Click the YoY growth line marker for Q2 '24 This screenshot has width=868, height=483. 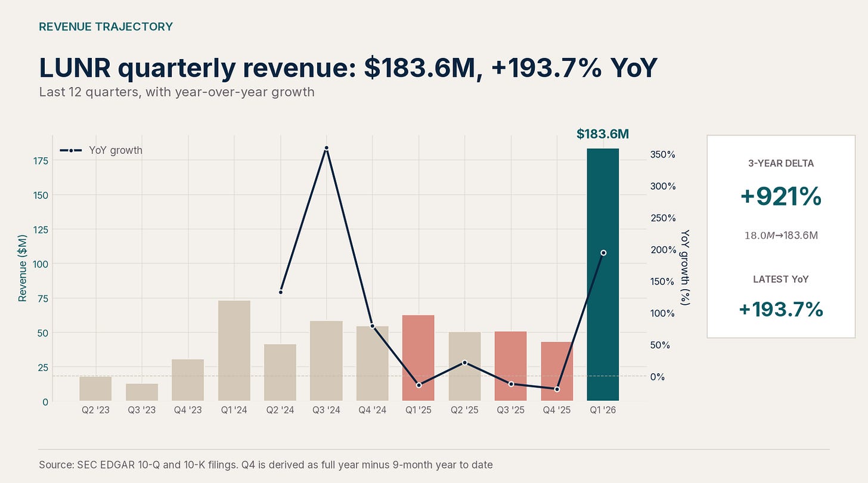point(280,292)
